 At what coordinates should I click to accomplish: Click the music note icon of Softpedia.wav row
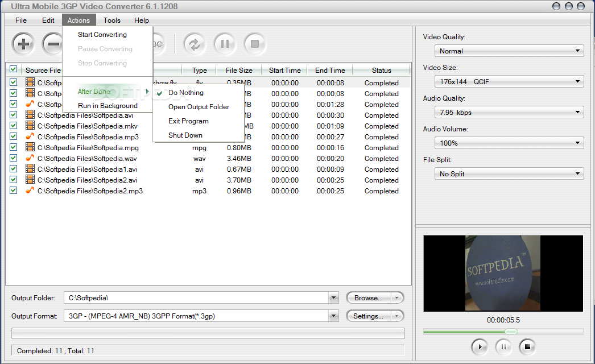coord(30,158)
